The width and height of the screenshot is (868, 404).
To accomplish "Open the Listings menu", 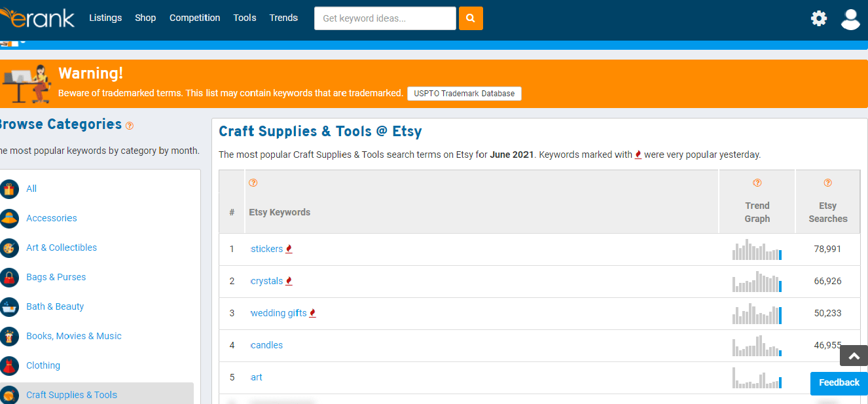I will [105, 18].
